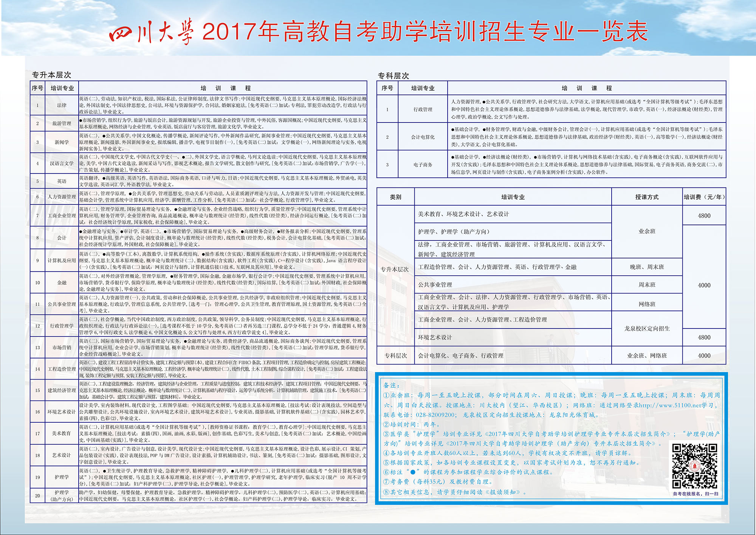Click 环境艺术设计 in row 16 of the left table
This screenshot has width=756, height=535.
pos(62,412)
